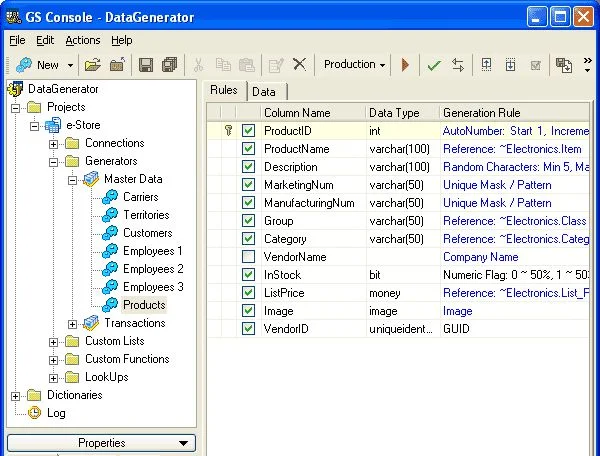Expand the Custom Lists folder
Viewport: 600px width, 456px height.
pyautogui.click(x=54, y=342)
